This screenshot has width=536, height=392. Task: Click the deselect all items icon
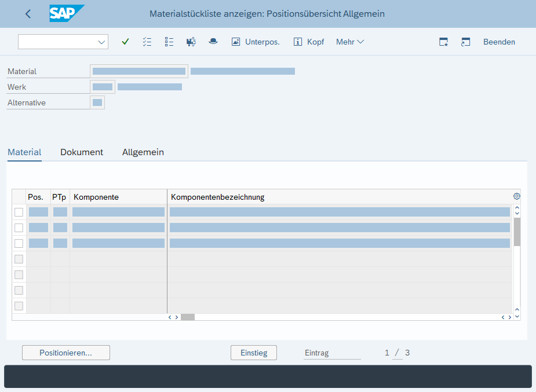pos(169,42)
